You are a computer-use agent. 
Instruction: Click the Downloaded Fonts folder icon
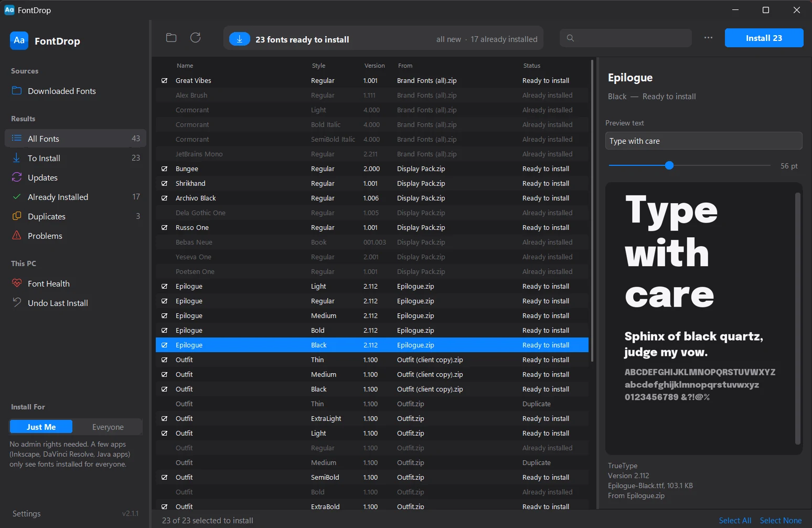pyautogui.click(x=17, y=90)
